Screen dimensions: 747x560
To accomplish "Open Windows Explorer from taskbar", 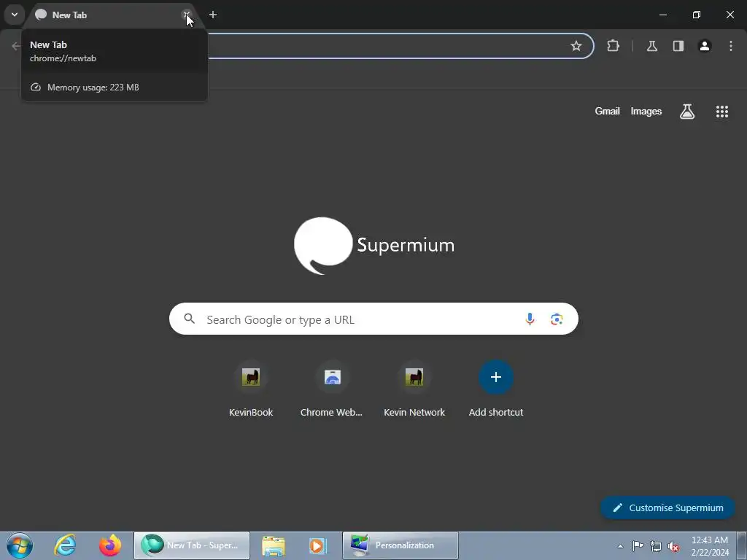I will coord(274,545).
